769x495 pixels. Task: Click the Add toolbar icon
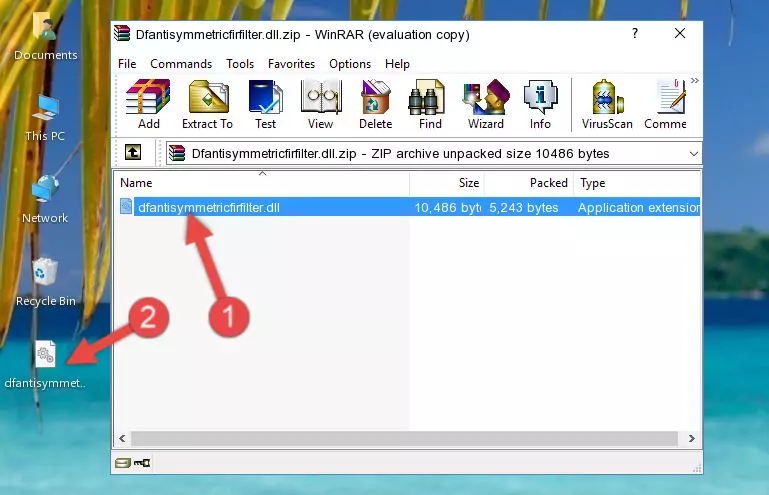[148, 104]
